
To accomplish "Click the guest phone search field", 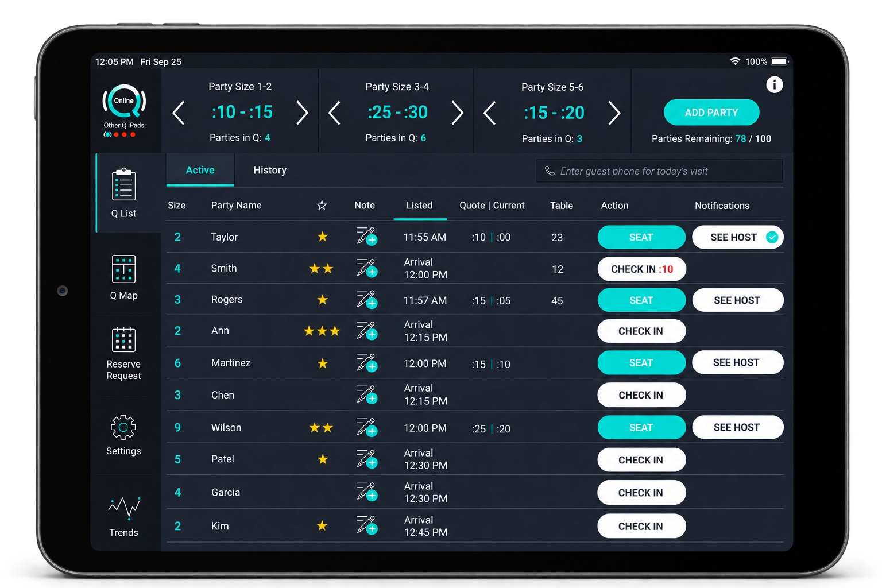I will [x=659, y=171].
